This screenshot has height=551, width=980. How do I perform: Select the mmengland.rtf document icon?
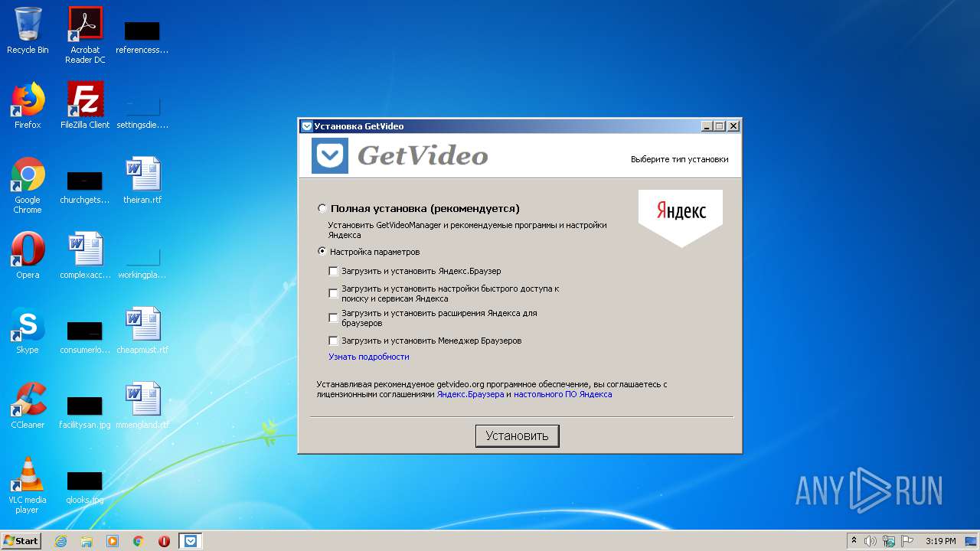(142, 406)
